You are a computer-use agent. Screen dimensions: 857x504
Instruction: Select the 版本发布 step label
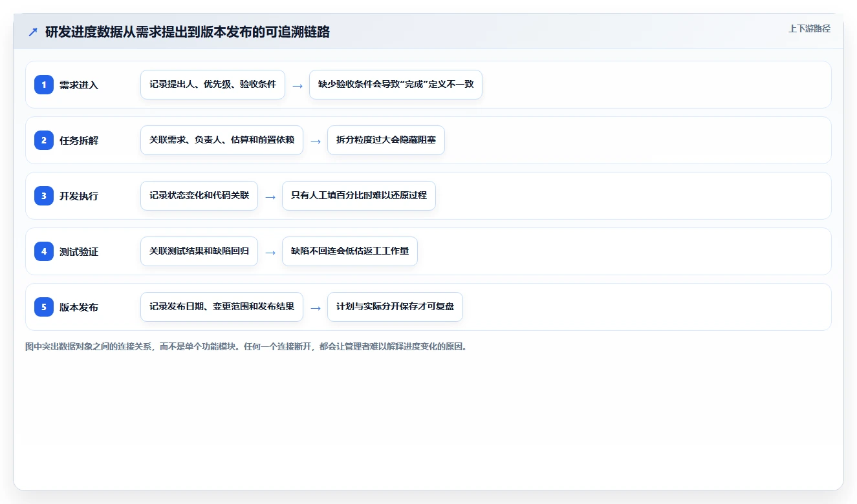click(x=79, y=307)
